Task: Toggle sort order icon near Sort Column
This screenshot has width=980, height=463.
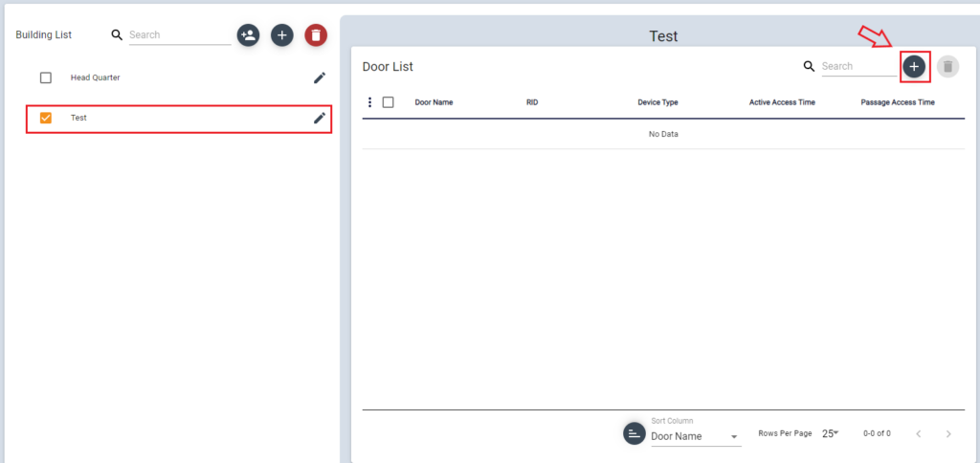Action: (634, 433)
